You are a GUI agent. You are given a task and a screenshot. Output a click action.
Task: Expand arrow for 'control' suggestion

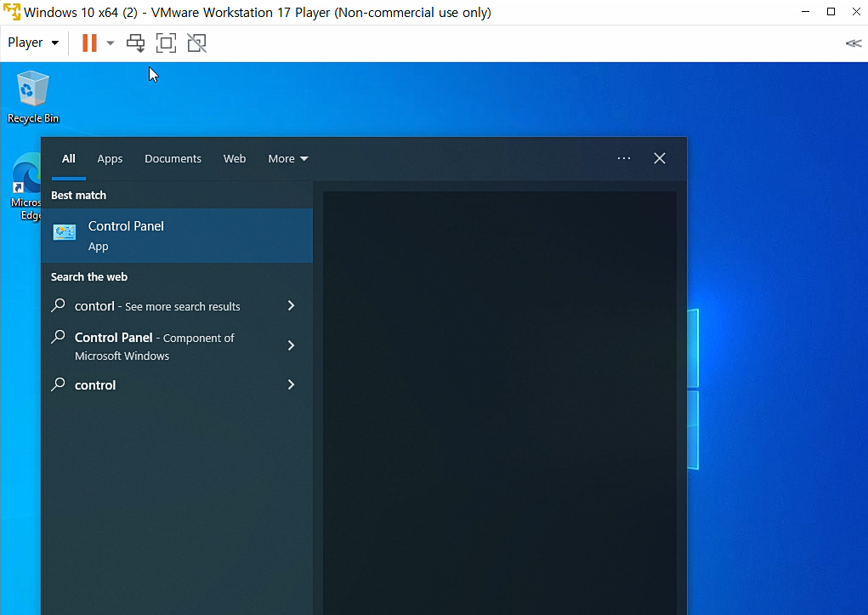[292, 385]
